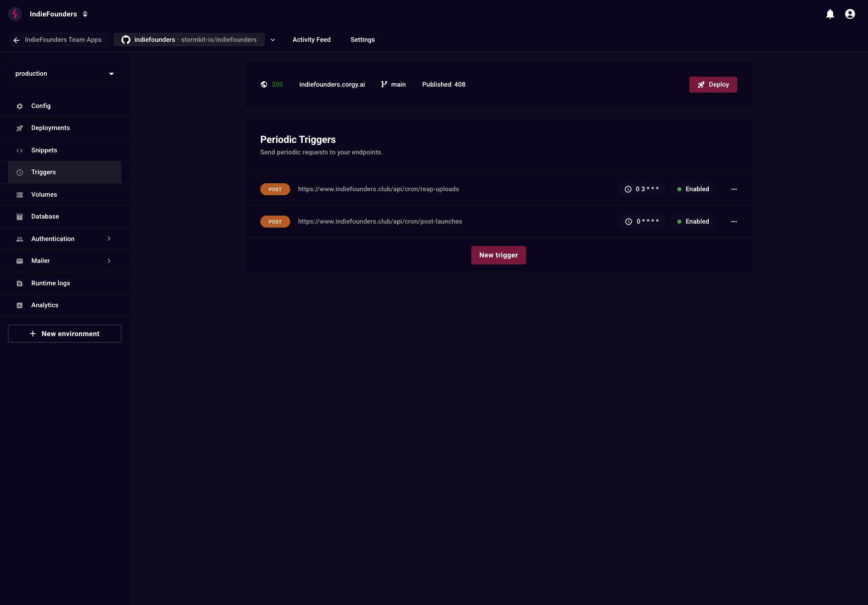Click the Authentication people icon
Image resolution: width=868 pixels, height=605 pixels.
click(20, 239)
